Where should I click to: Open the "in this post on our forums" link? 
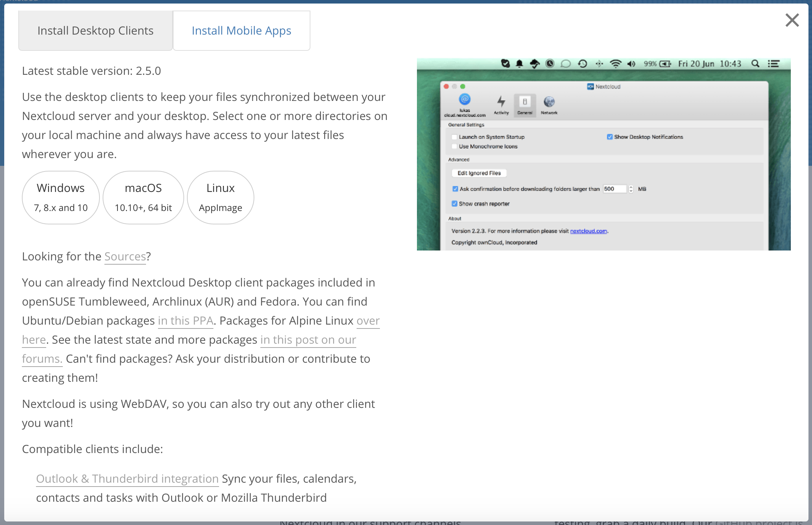click(x=308, y=340)
